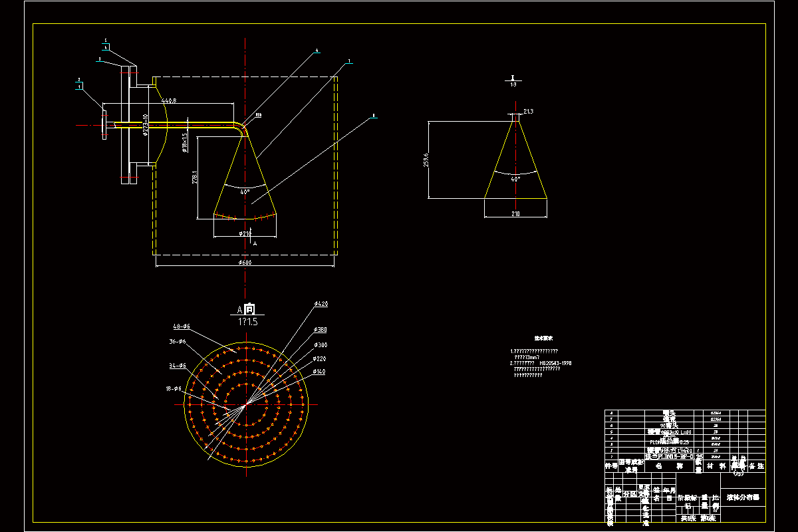Select the 440.8 length dimension
798x532 pixels.
(168, 100)
